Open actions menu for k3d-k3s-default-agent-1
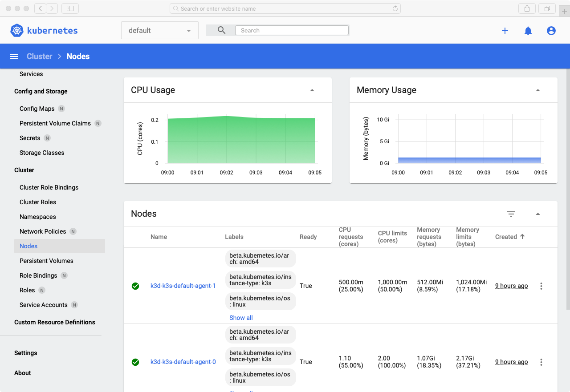Viewport: 570px width, 392px height. coord(541,286)
